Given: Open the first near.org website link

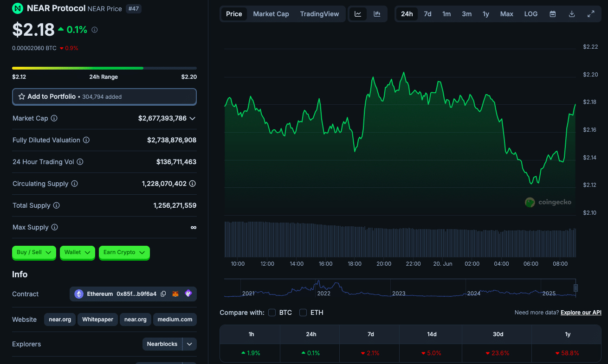Looking at the screenshot, I should [60, 319].
